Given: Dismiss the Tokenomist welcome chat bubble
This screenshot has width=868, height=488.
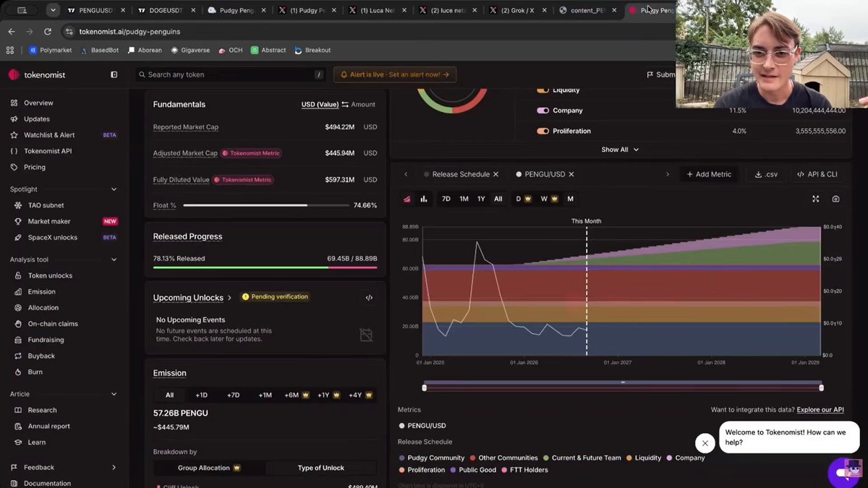Looking at the screenshot, I should [x=705, y=443].
